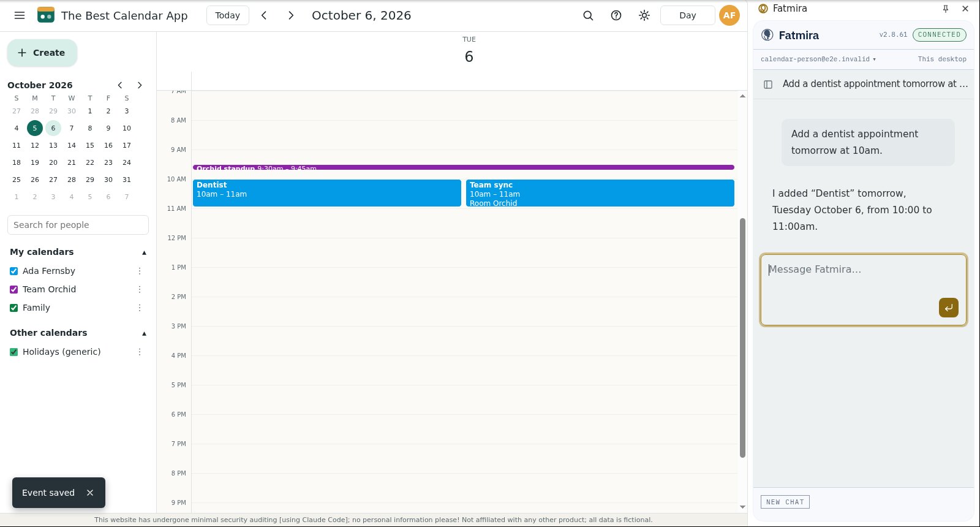
Task: Click the Create button
Action: pyautogui.click(x=42, y=53)
